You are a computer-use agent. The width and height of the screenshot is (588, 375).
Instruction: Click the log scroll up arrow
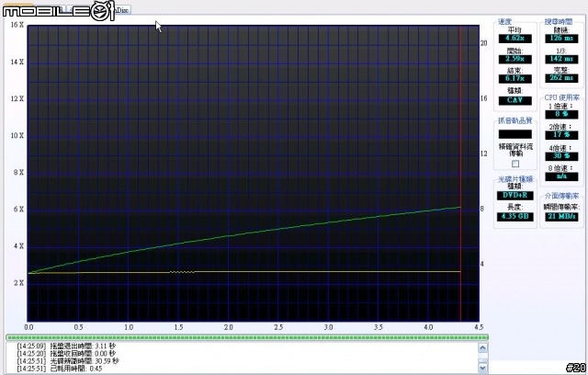point(482,348)
